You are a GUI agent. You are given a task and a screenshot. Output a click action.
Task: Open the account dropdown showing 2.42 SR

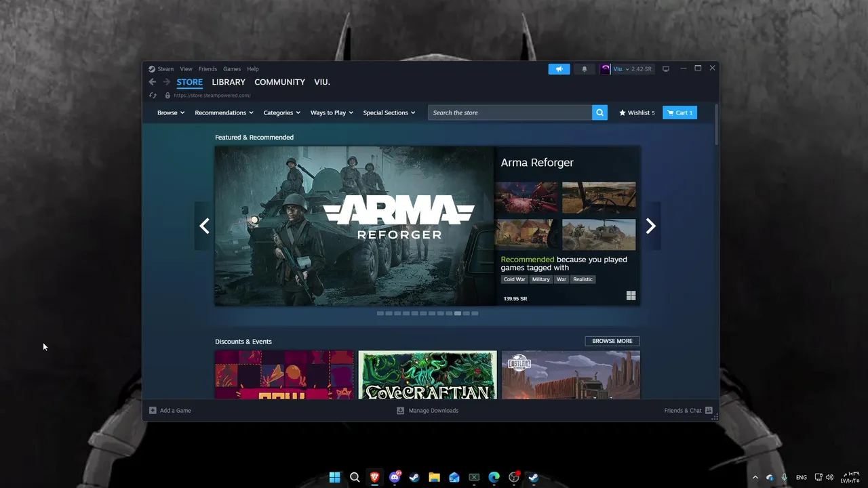[x=633, y=69]
